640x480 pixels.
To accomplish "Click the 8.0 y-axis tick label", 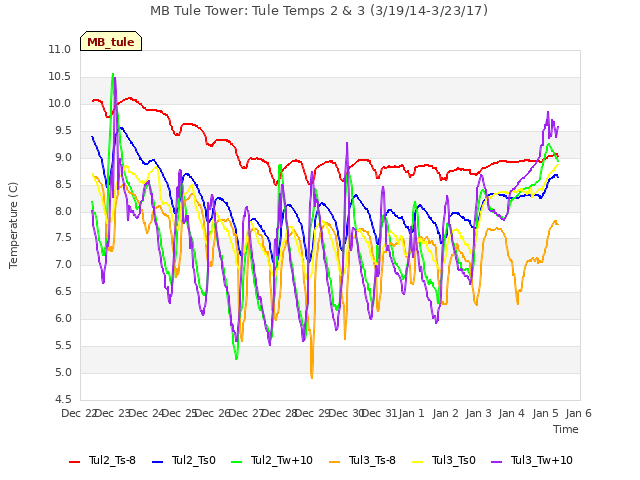I will [x=63, y=211].
